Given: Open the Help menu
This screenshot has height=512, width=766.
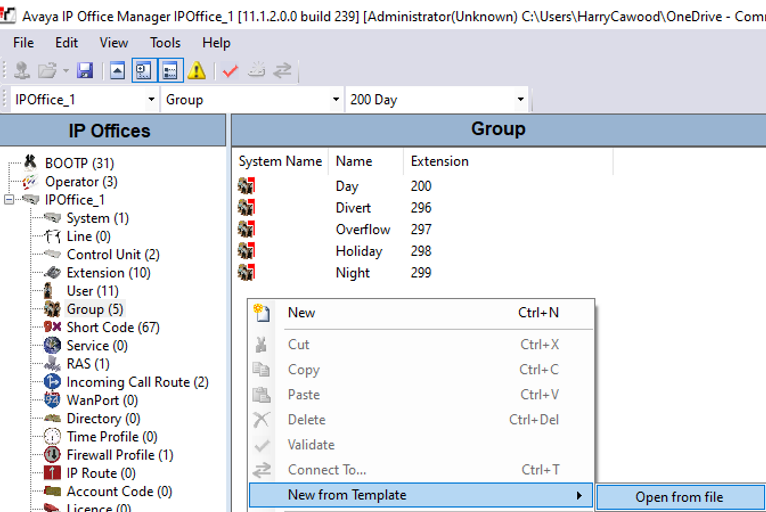Looking at the screenshot, I should (x=216, y=43).
